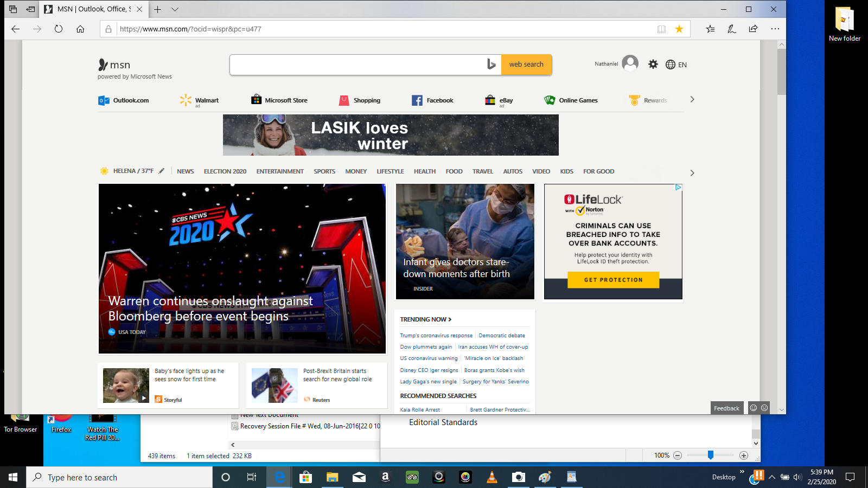Open the SPORTS category tab
Viewport: 868px width, 488px height.
324,171
